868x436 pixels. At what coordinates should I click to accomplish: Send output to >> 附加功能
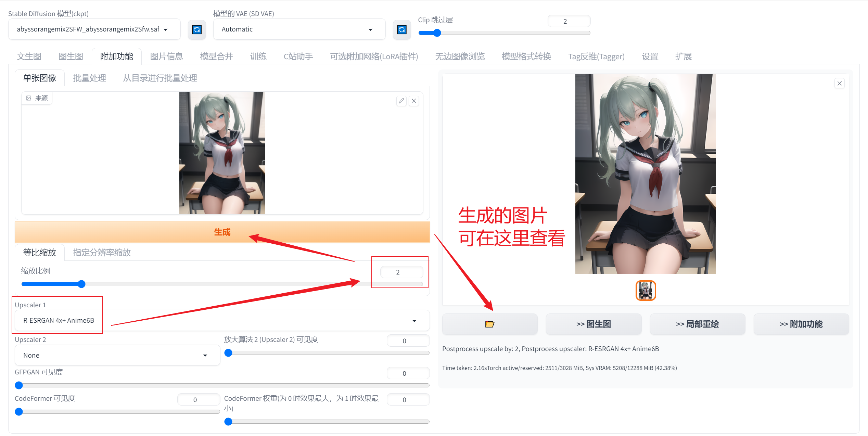pos(801,324)
